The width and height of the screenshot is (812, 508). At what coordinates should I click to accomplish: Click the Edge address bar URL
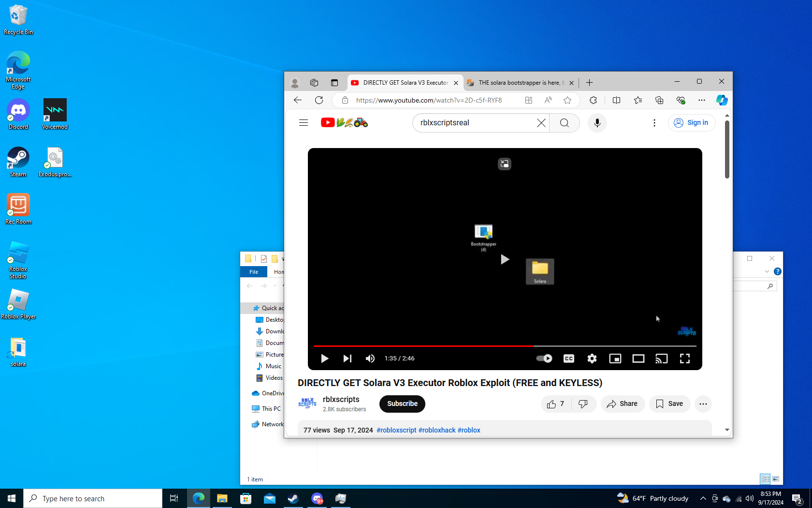(429, 100)
